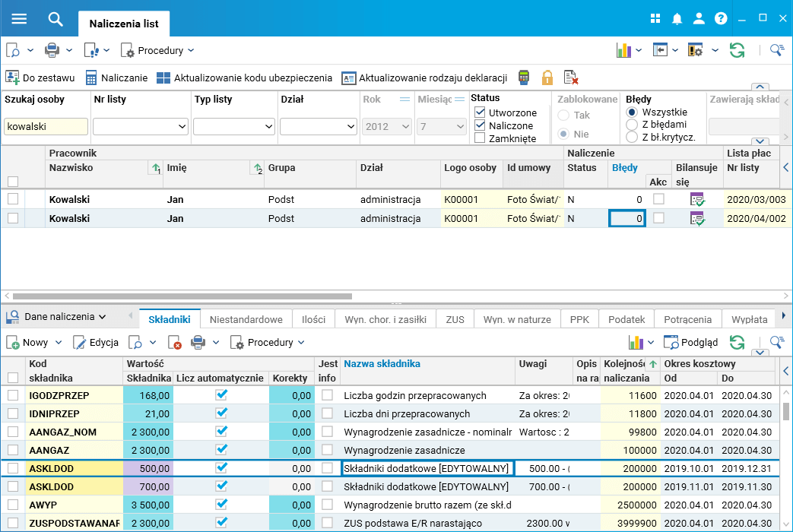Click the refresh icon in the Składniki toolbar
Screen dimensions: 793x532
point(737,342)
